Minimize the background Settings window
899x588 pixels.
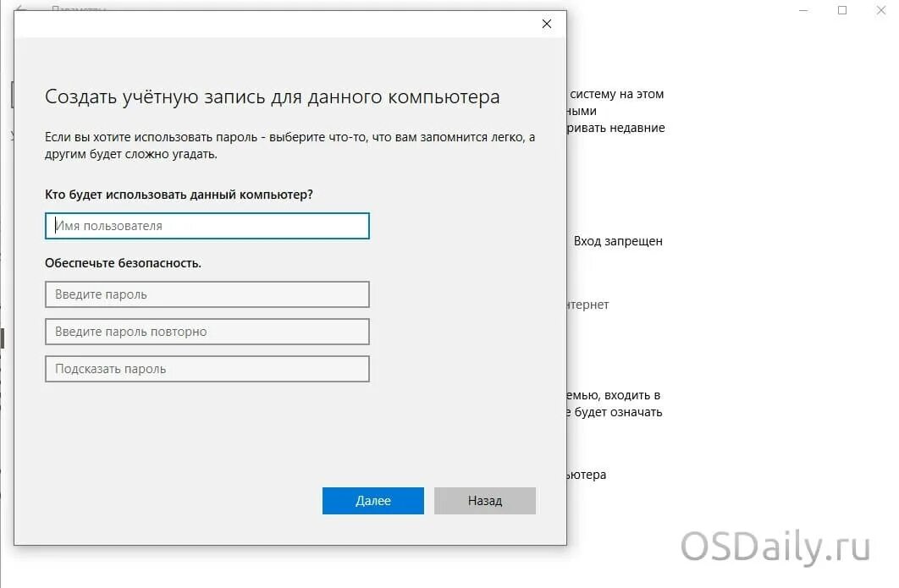pos(803,10)
